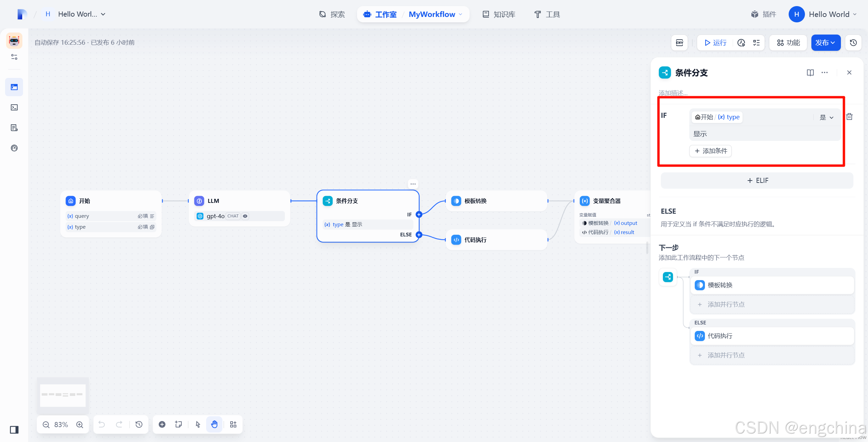Open the help book icon in panel
868x442 pixels.
click(810, 72)
